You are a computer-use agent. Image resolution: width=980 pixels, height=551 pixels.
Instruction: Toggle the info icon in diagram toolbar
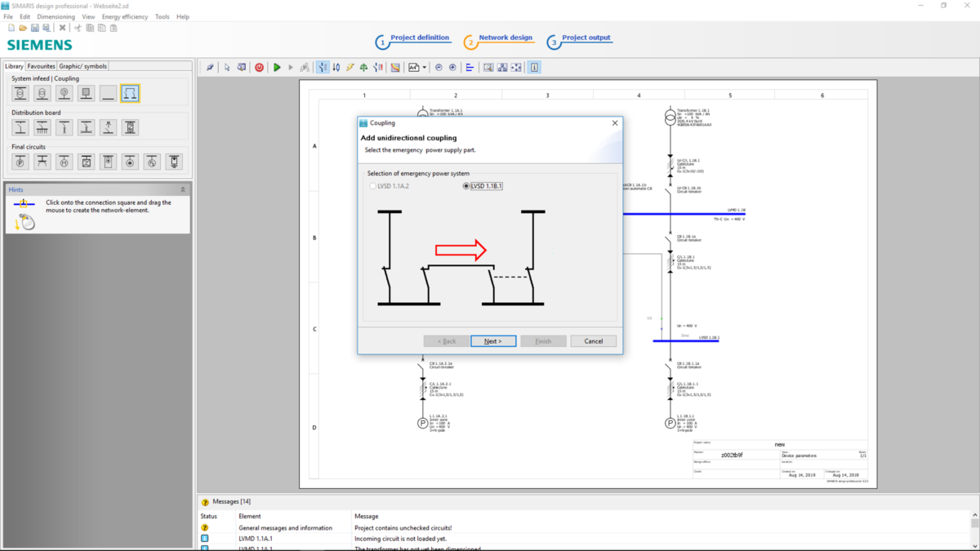(x=535, y=68)
